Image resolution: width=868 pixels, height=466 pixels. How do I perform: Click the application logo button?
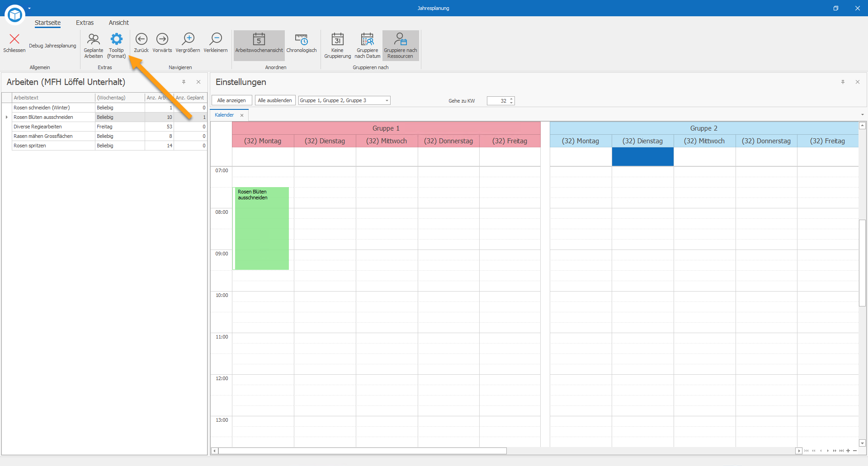[15, 15]
